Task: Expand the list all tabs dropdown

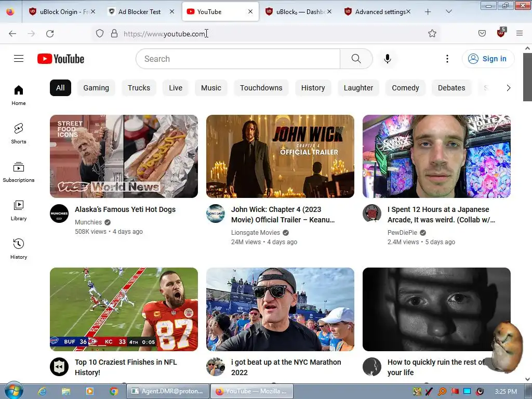Action: pos(448,11)
